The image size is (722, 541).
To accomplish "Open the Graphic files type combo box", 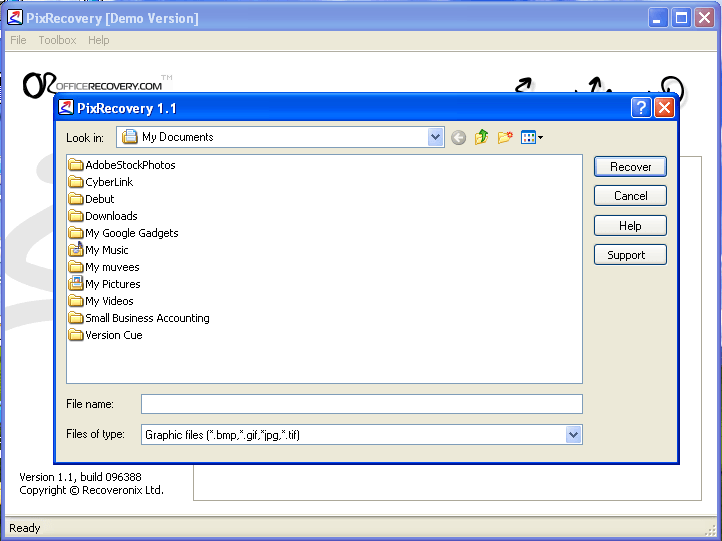I will 361,435.
